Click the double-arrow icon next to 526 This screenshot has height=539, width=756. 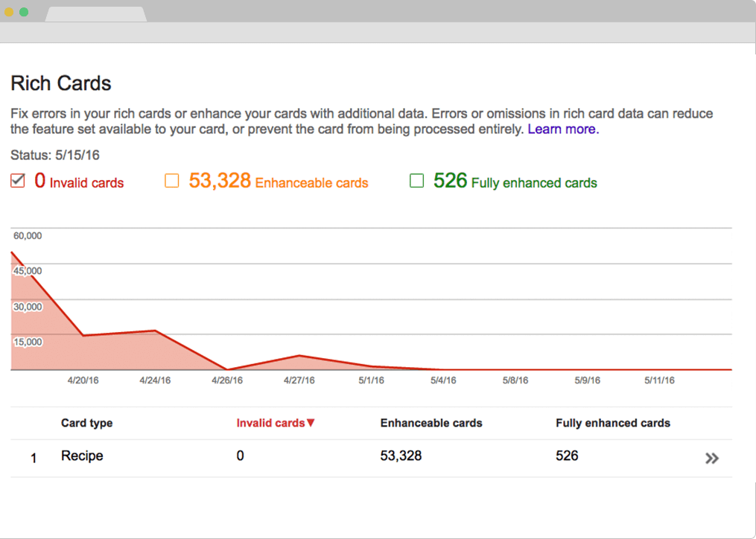(712, 458)
